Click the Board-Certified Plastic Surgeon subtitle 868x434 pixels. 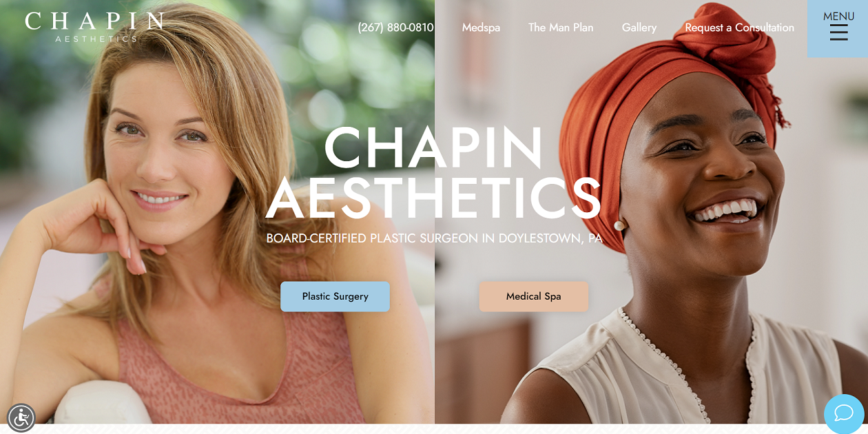point(434,238)
